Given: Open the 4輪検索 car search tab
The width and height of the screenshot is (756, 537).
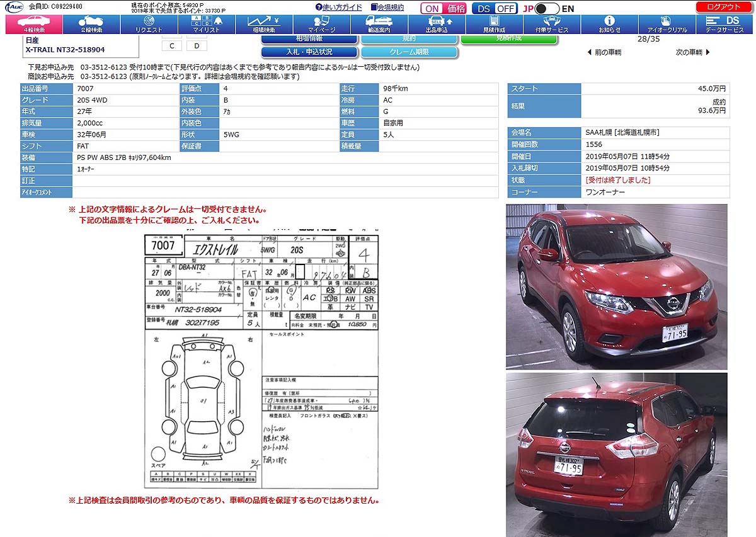Looking at the screenshot, I should pyautogui.click(x=34, y=25).
